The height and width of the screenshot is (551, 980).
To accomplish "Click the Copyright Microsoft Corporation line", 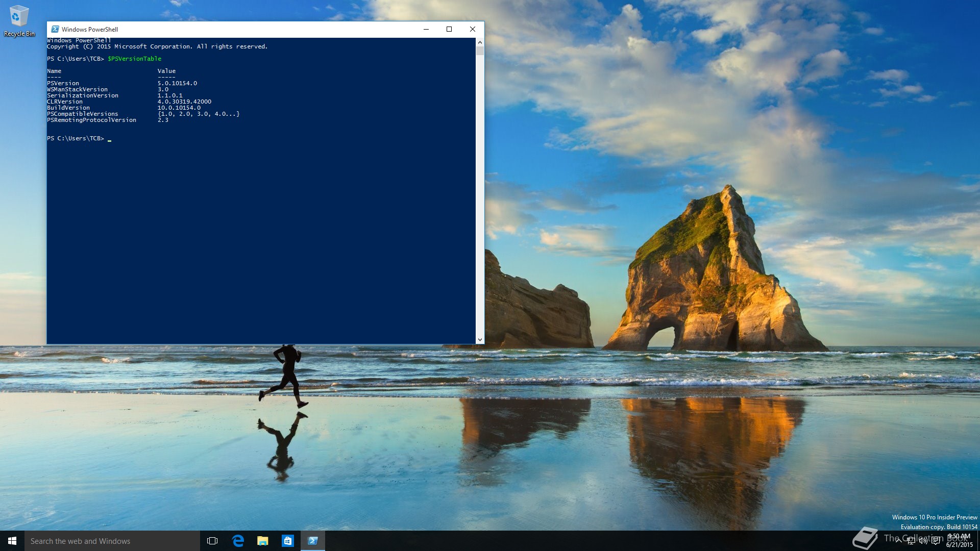I will (157, 46).
